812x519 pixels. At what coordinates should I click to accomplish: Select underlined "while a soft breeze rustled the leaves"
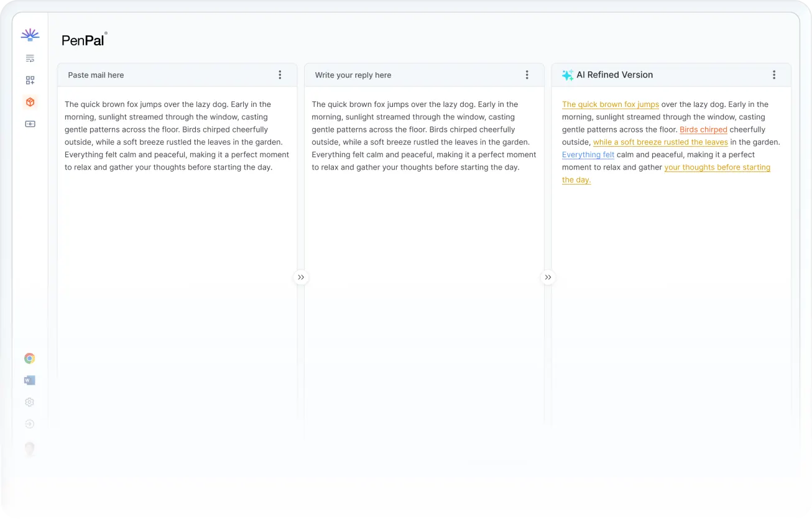(x=660, y=142)
